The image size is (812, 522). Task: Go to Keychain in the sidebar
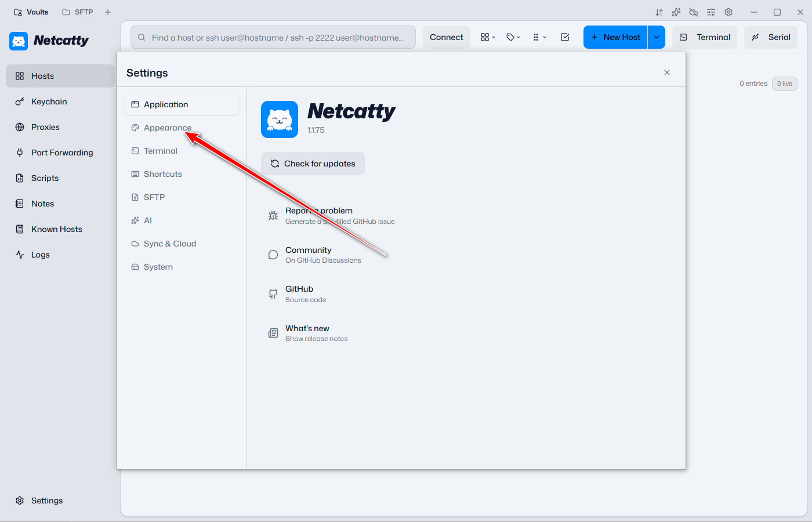tap(60, 101)
